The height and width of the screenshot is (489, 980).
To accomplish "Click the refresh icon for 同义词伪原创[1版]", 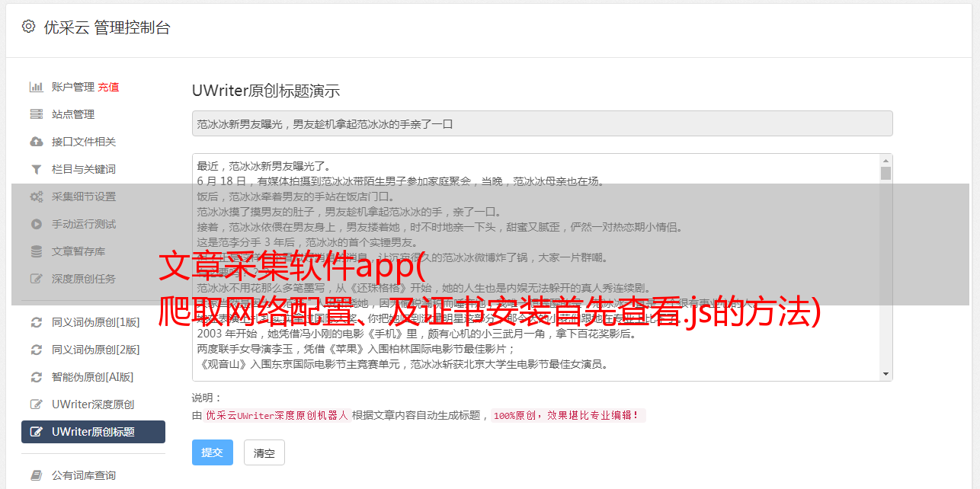I will coord(36,322).
